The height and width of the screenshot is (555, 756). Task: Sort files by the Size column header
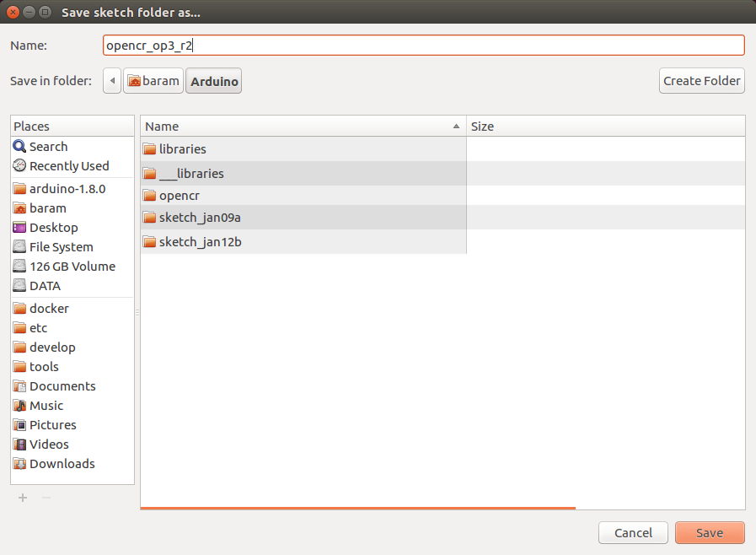(x=606, y=126)
